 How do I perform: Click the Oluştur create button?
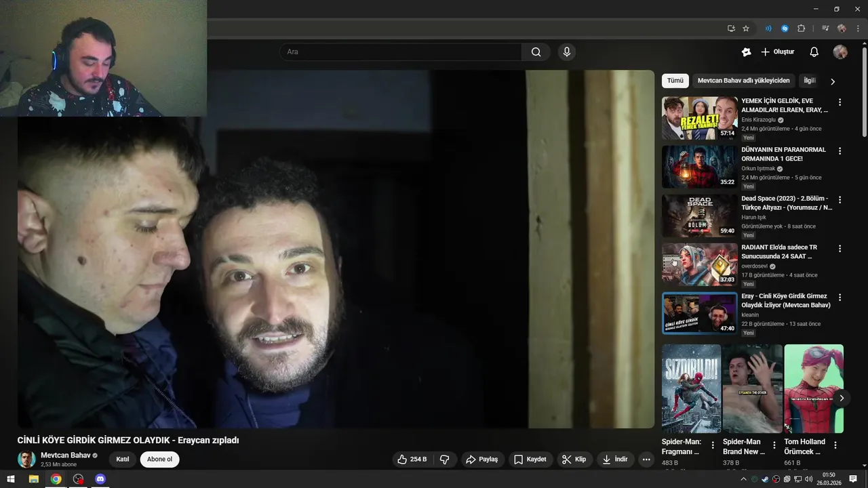(778, 52)
